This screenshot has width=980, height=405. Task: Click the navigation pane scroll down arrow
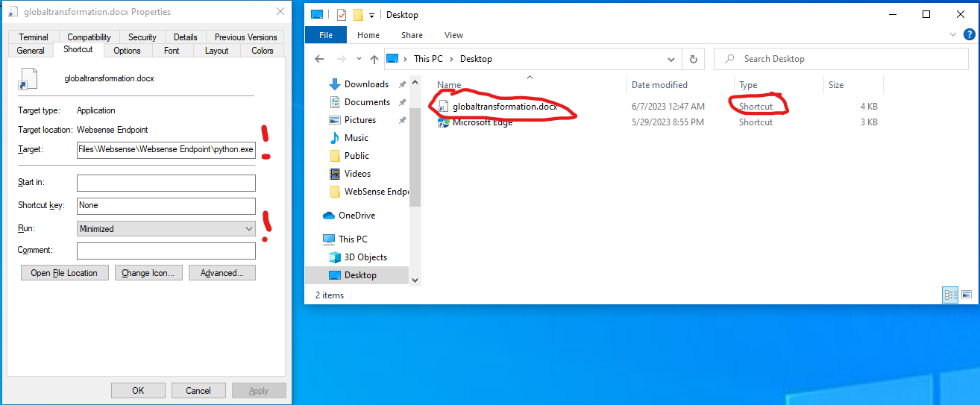[415, 279]
